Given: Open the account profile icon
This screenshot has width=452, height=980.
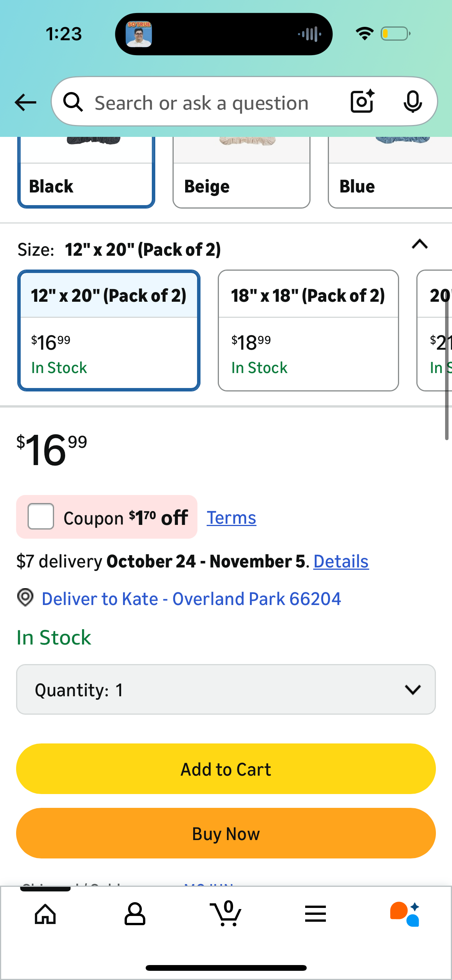Looking at the screenshot, I should 135,914.
